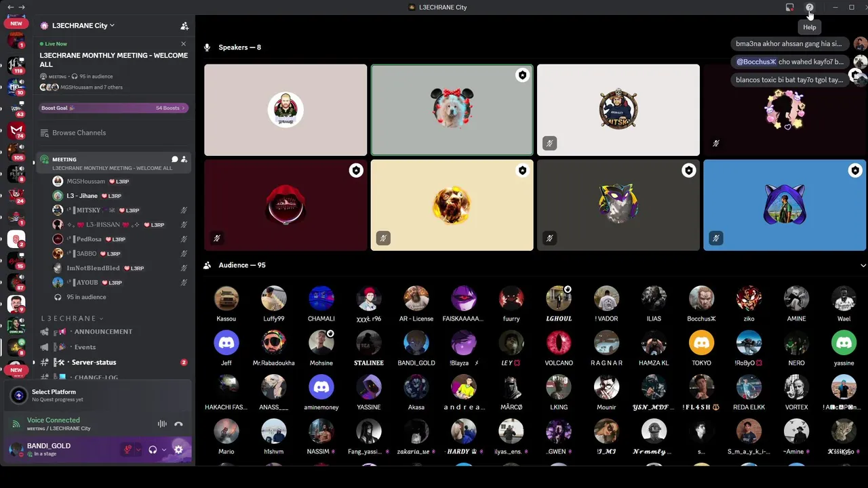Toggle deafen with the headphones icon
This screenshot has height=488, width=868.
(153, 449)
